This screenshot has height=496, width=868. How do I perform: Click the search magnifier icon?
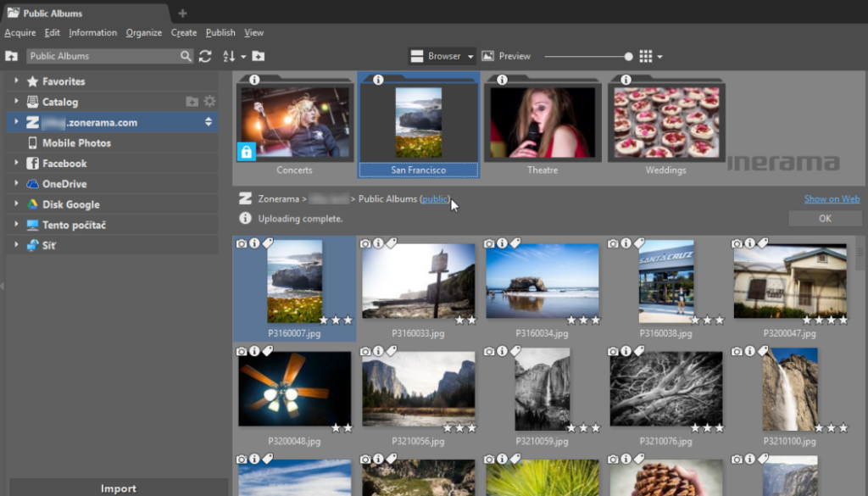(x=186, y=56)
